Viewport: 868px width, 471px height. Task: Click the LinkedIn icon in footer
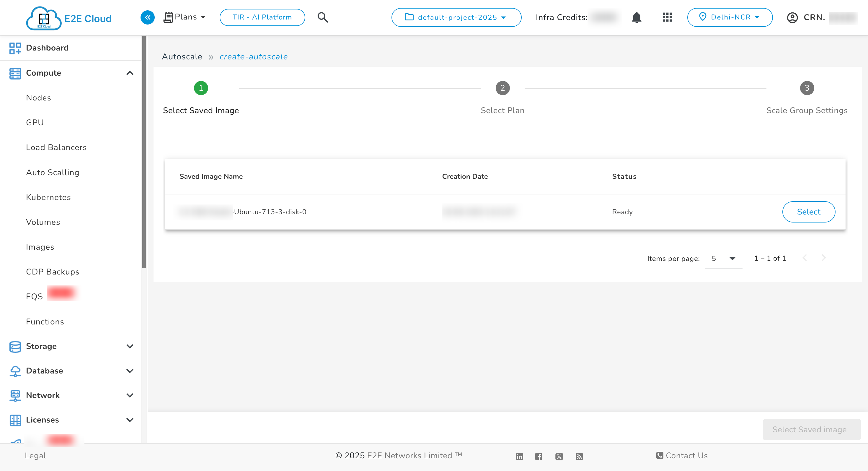519,457
